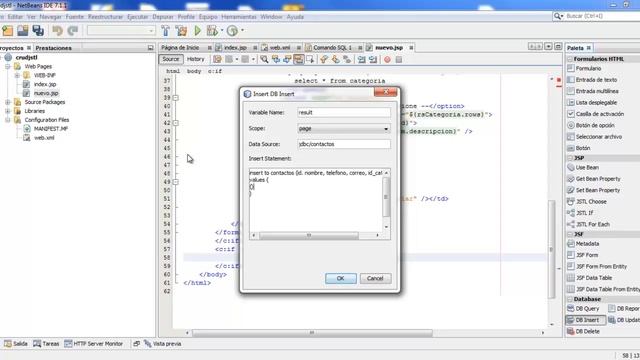Collapse Formularios HTML palette section
Screen dimensions: 640x360
pyautogui.click(x=570, y=59)
